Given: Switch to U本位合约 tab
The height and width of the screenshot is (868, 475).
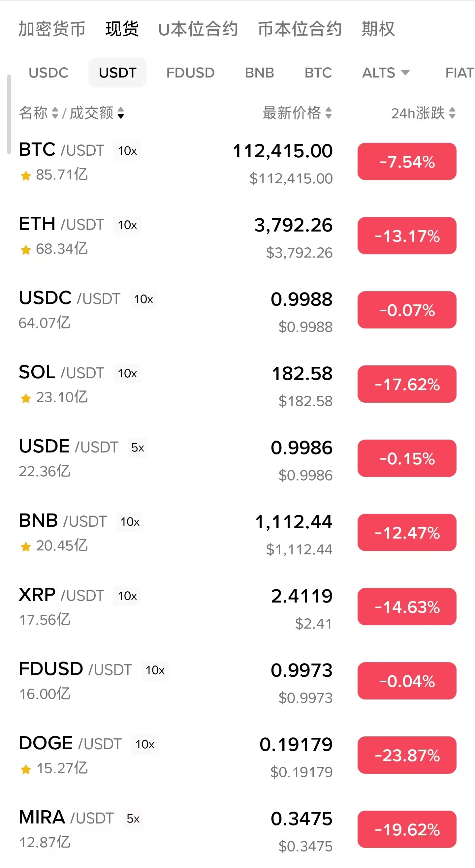Looking at the screenshot, I should [198, 29].
